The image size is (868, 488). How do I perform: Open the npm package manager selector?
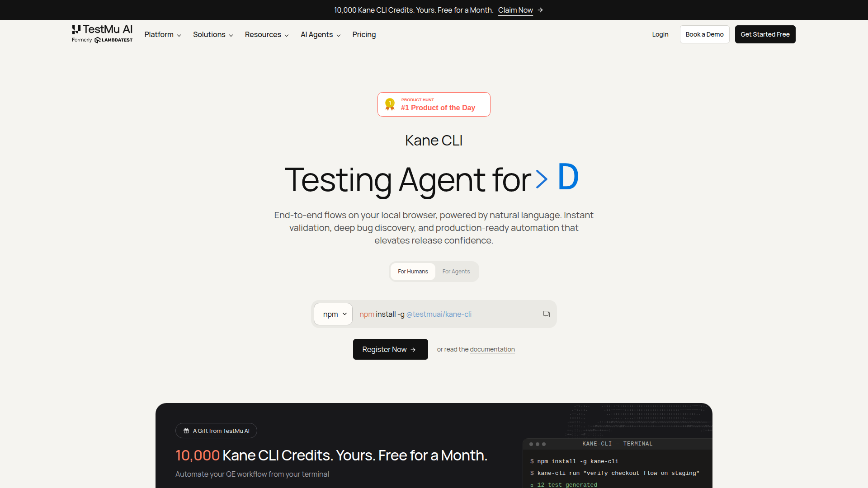point(333,314)
